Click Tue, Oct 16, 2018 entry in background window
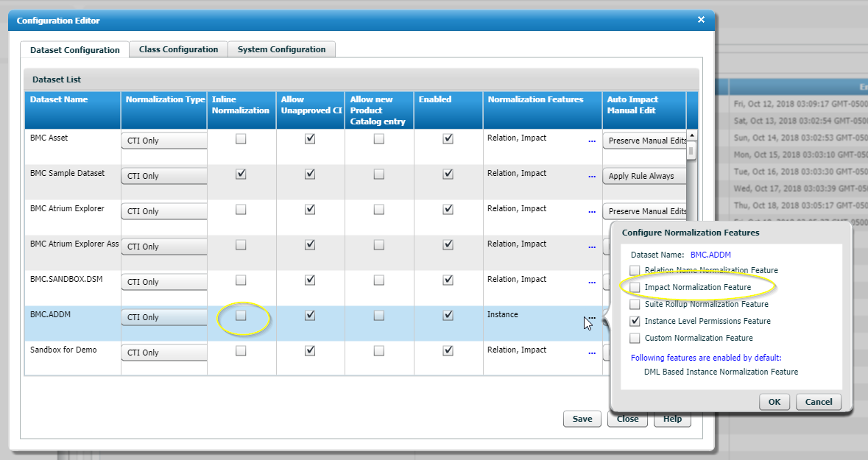The height and width of the screenshot is (460, 868). [x=800, y=171]
